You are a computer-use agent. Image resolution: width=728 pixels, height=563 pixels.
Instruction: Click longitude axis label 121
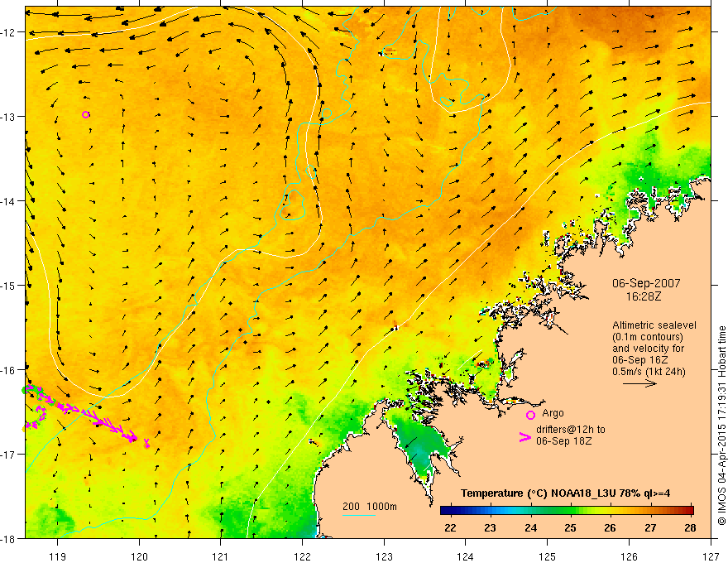221,556
